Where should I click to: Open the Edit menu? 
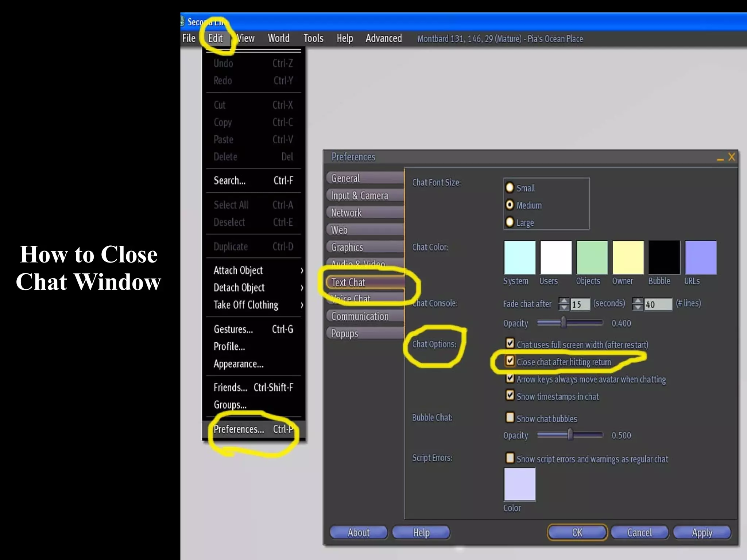click(215, 38)
